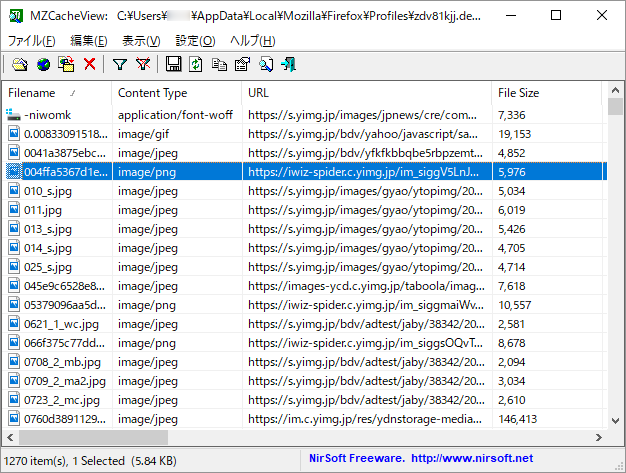
Task: Click the crossed-out funnel clear filter icon
Action: [x=143, y=65]
